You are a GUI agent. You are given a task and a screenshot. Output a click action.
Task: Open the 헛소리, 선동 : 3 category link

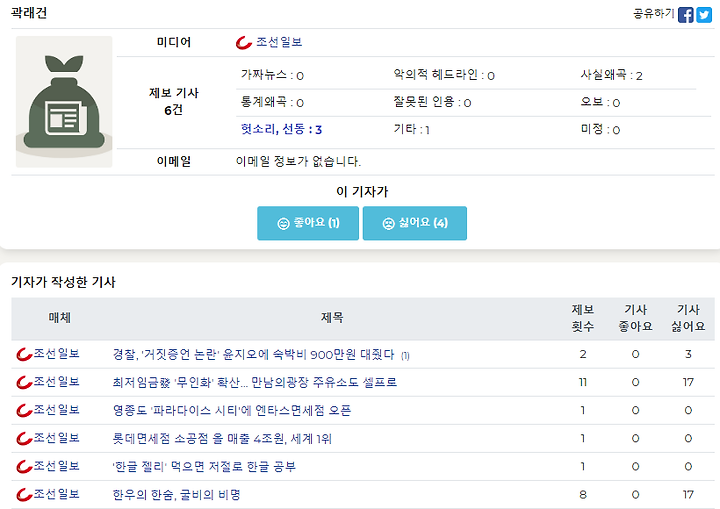[x=281, y=130]
